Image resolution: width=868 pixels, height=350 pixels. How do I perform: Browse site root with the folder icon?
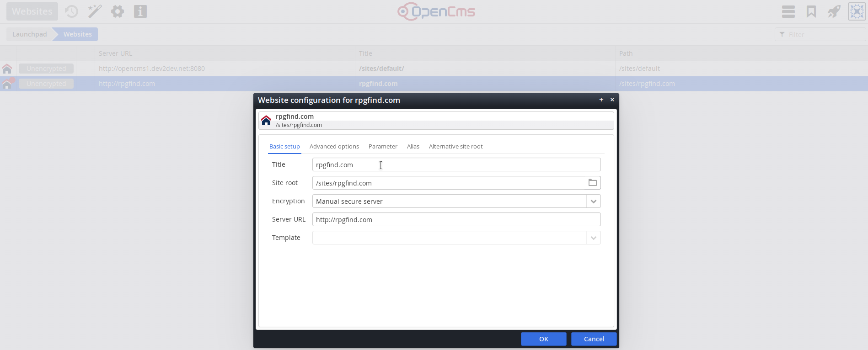[x=592, y=183]
